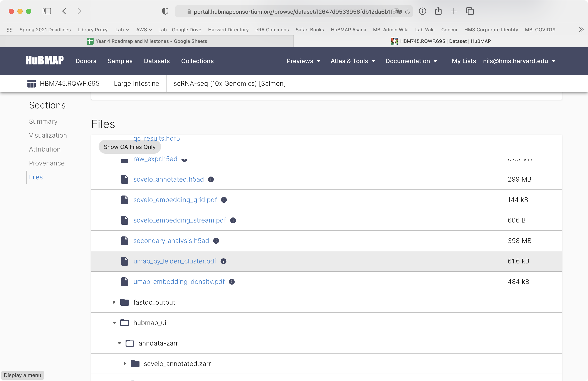Viewport: 588px width, 381px height.
Task: Click the HuBMAP logo in the navbar
Action: click(x=44, y=60)
